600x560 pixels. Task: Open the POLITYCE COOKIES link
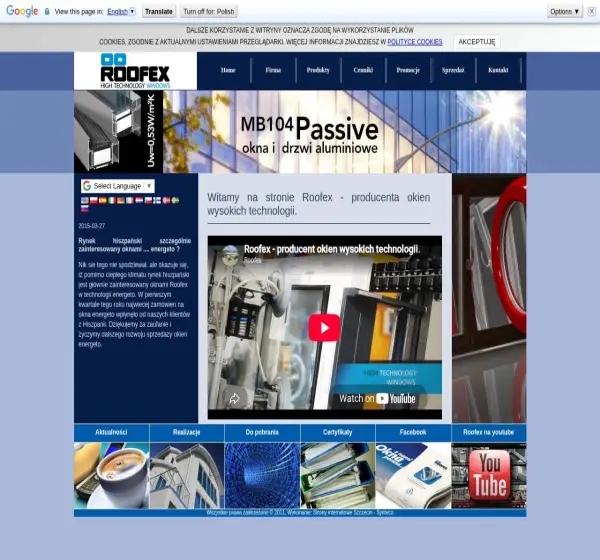coord(415,42)
